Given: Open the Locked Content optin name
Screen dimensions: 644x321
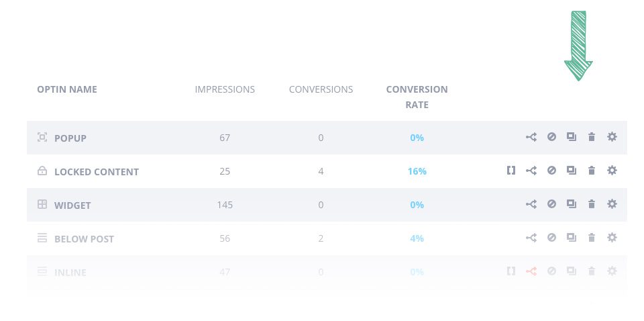Looking at the screenshot, I should 96,172.
